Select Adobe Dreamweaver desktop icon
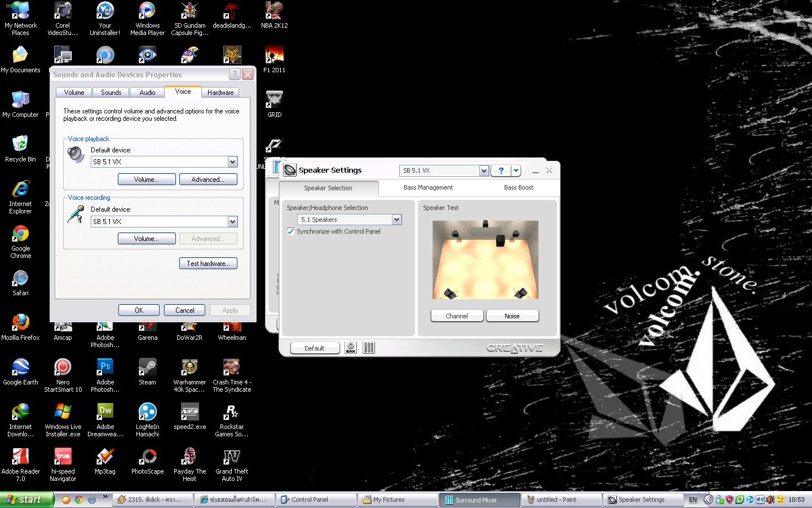 coord(105,420)
